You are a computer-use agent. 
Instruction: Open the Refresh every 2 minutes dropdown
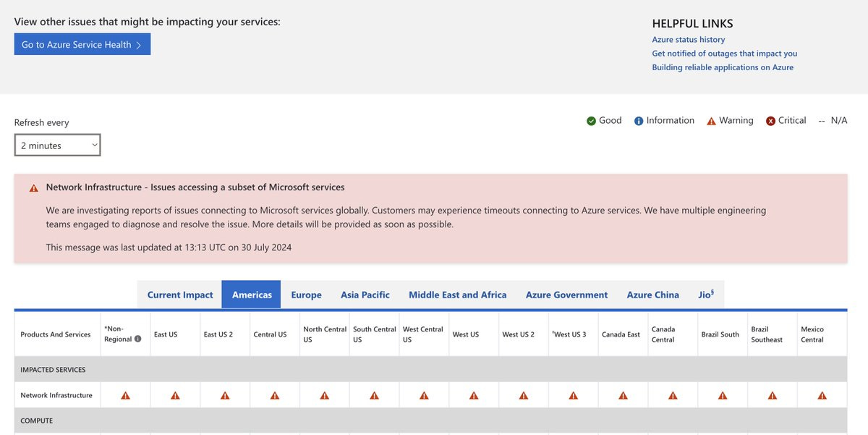tap(58, 145)
